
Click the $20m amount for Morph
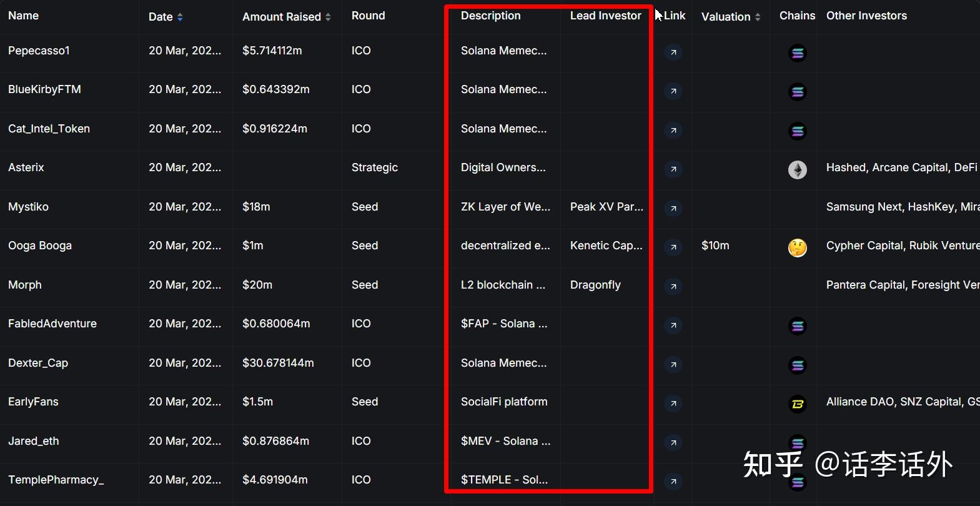257,285
